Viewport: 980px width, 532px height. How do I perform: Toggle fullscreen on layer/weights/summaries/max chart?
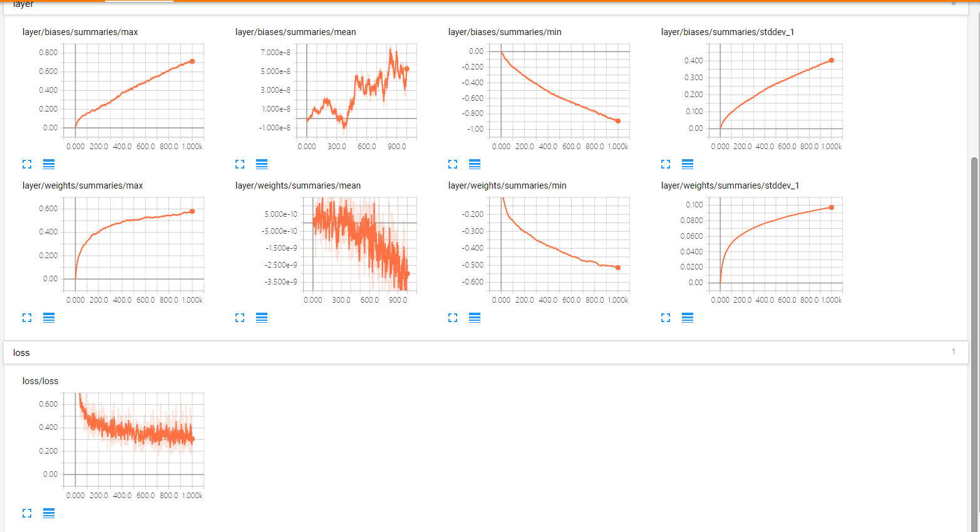27,318
